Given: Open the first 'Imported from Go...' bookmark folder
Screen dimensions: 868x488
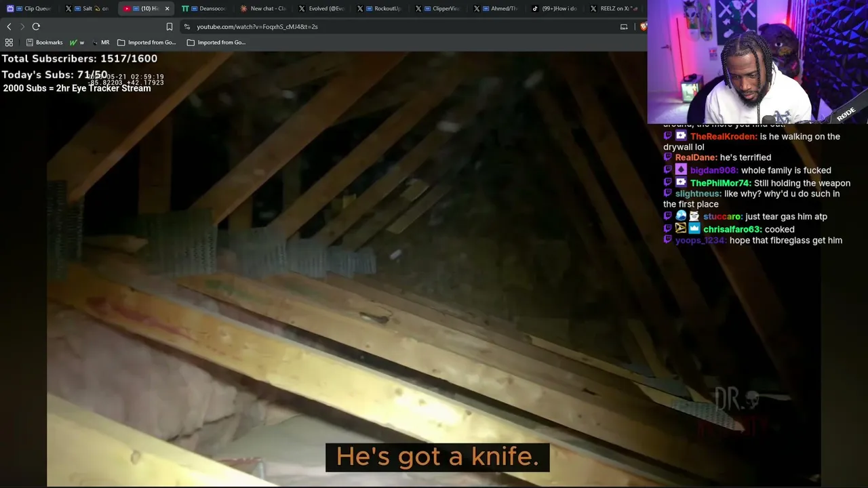Looking at the screenshot, I should tap(146, 42).
